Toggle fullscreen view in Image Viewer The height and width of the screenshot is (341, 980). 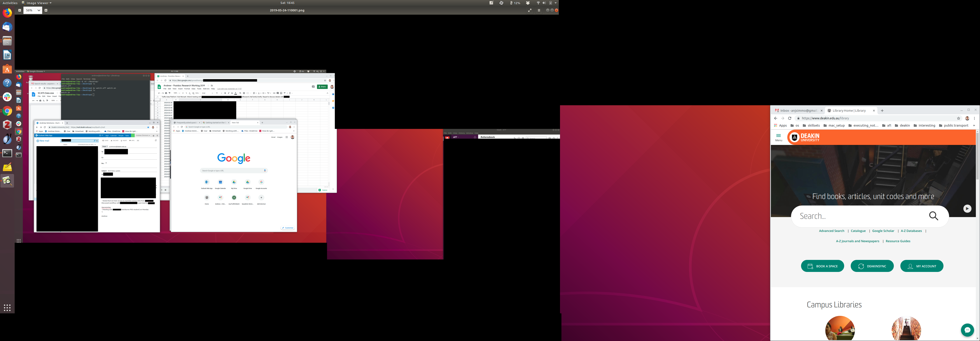[x=530, y=10]
